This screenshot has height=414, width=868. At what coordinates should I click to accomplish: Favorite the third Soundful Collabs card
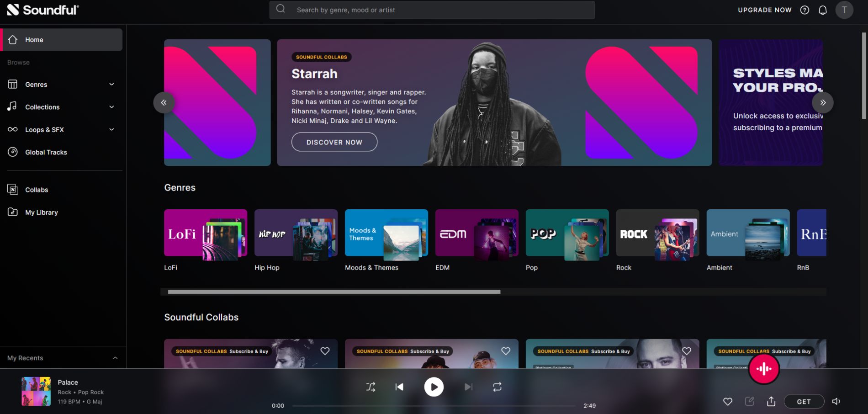[x=687, y=351]
